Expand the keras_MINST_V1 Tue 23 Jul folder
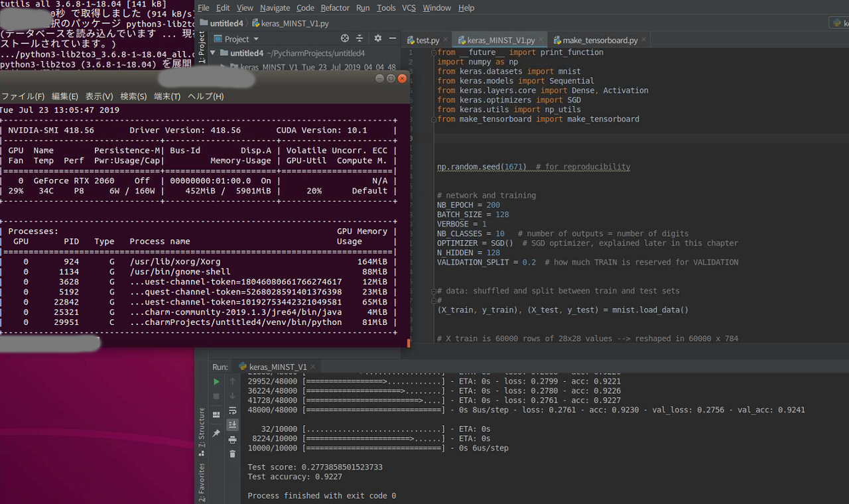The height and width of the screenshot is (504, 849). pos(222,66)
